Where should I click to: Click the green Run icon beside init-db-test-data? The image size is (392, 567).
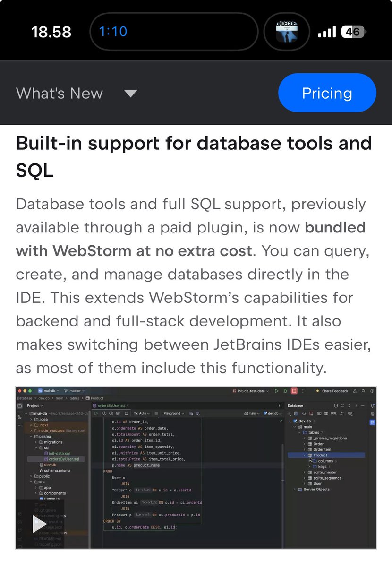click(277, 391)
